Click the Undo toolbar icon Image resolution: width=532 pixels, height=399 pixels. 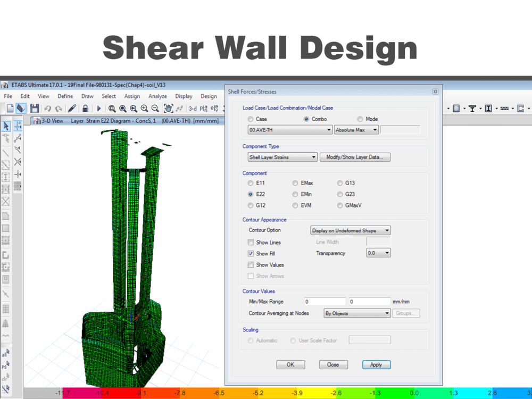pyautogui.click(x=48, y=108)
